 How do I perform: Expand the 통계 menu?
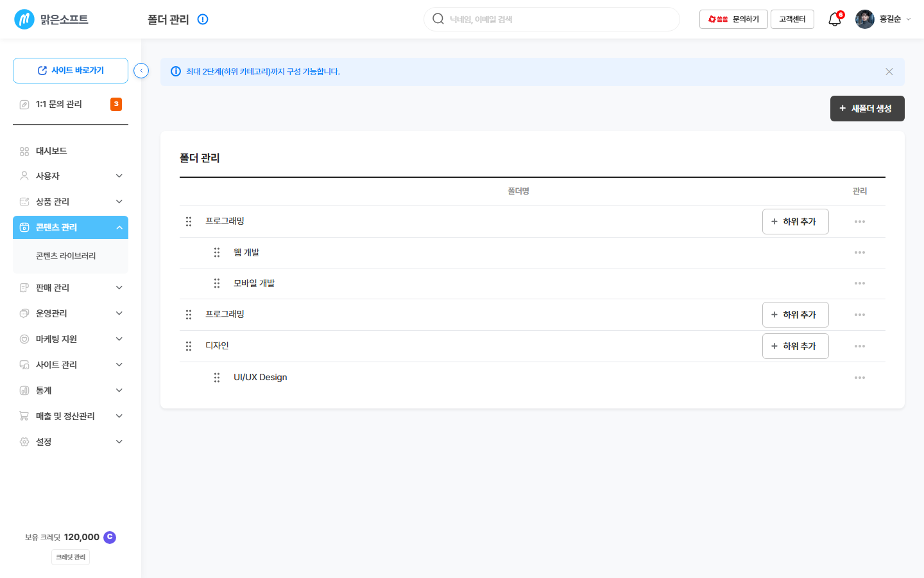point(119,390)
